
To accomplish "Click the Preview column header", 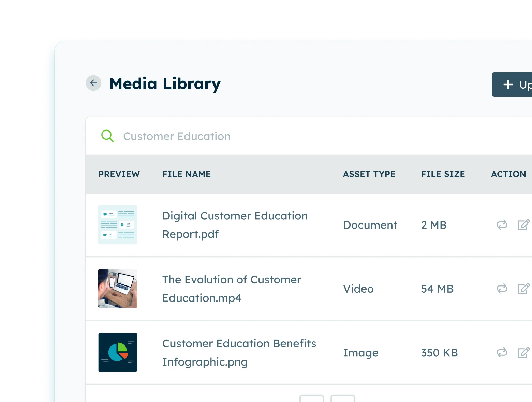I will (x=119, y=174).
